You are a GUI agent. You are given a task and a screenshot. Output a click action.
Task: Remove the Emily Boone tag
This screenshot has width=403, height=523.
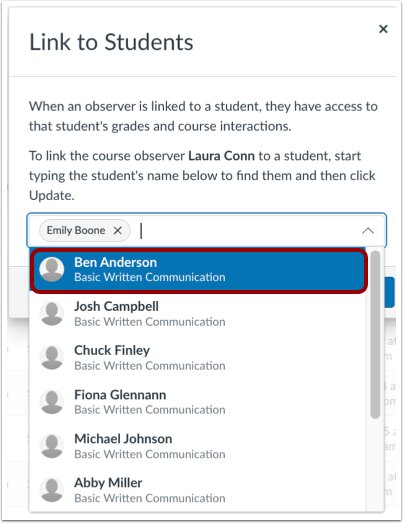(x=117, y=230)
